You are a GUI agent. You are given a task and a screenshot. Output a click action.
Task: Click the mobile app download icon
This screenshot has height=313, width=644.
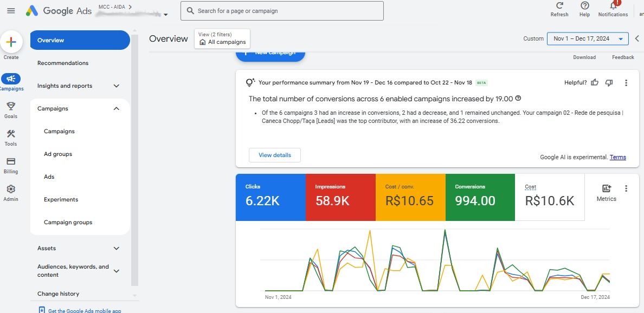42,310
